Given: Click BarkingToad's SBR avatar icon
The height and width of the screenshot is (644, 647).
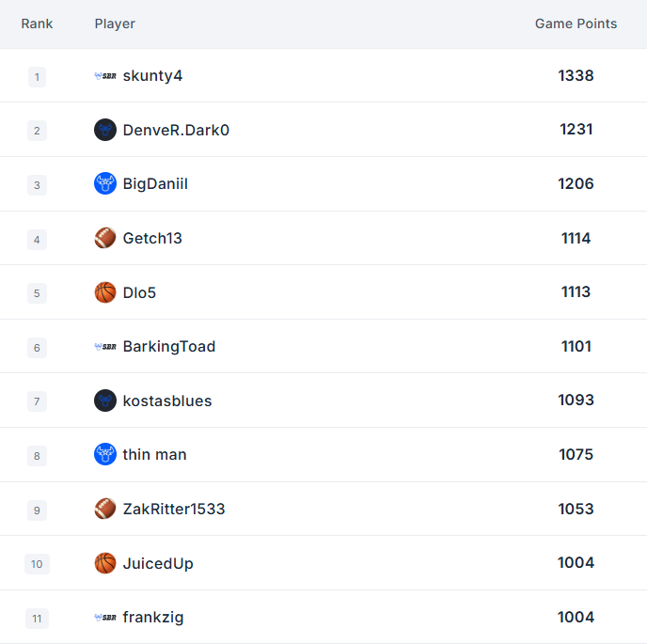Looking at the screenshot, I should (x=105, y=347).
